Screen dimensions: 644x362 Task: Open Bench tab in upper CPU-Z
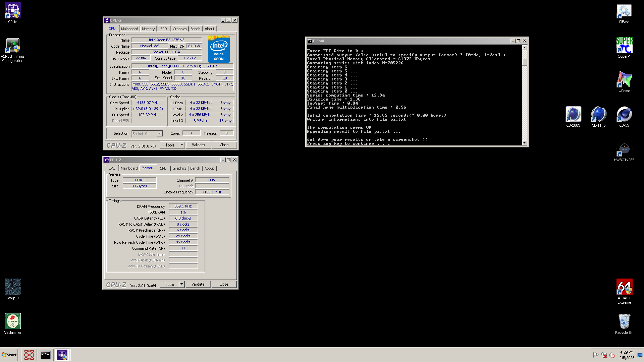(x=196, y=29)
